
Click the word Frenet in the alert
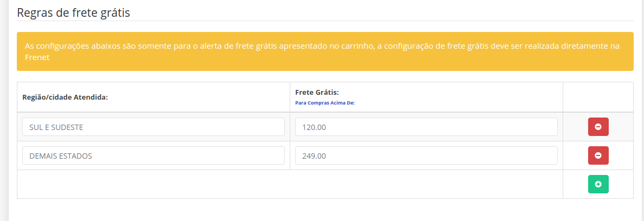[x=37, y=58]
